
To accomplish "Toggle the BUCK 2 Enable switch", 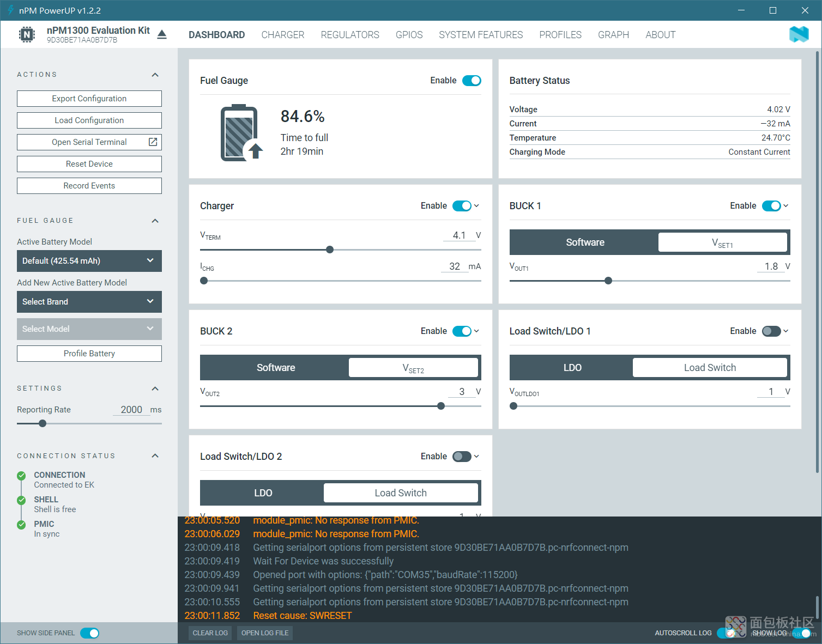I will click(x=462, y=331).
